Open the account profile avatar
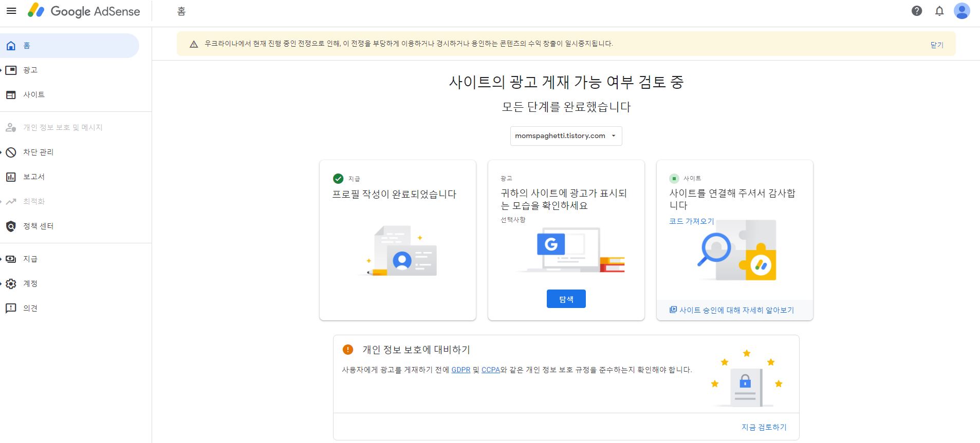 pos(961,11)
